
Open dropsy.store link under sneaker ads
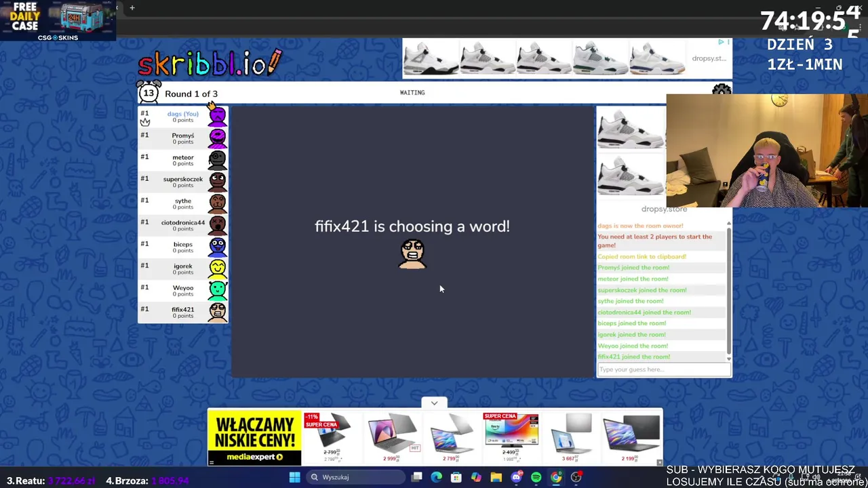coord(664,209)
